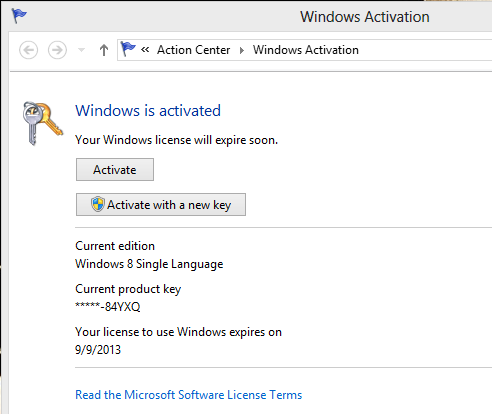Click the 'Current edition' label
492x414 pixels.
click(115, 246)
